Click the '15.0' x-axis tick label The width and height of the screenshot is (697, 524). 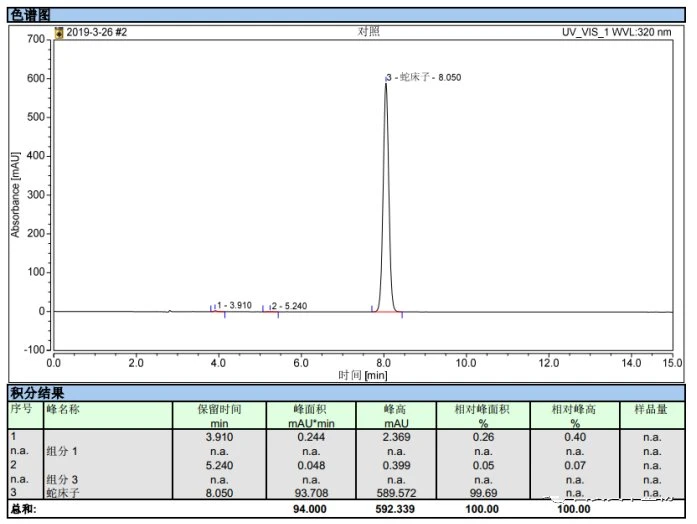click(672, 363)
